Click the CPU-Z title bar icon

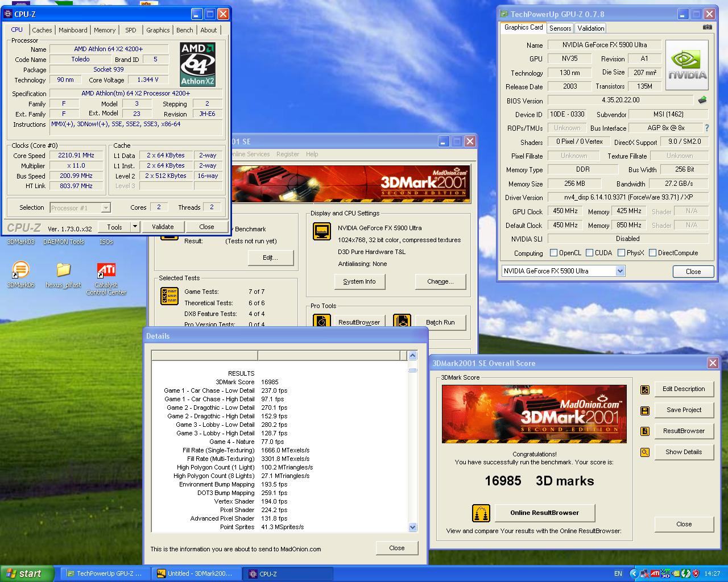coord(8,14)
